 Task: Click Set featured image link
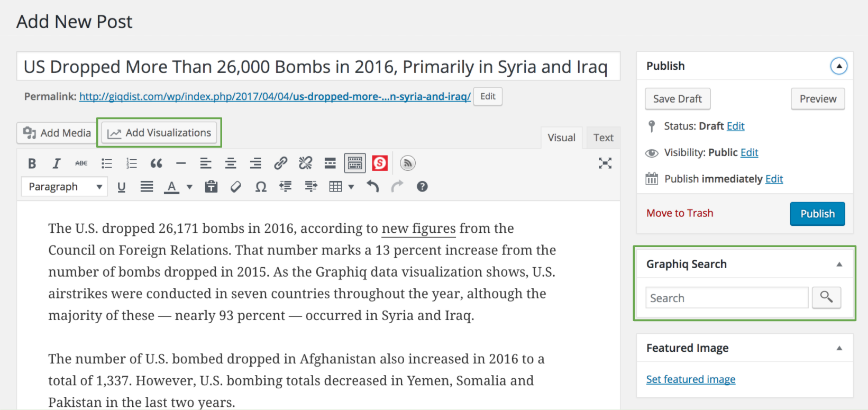[x=691, y=379]
